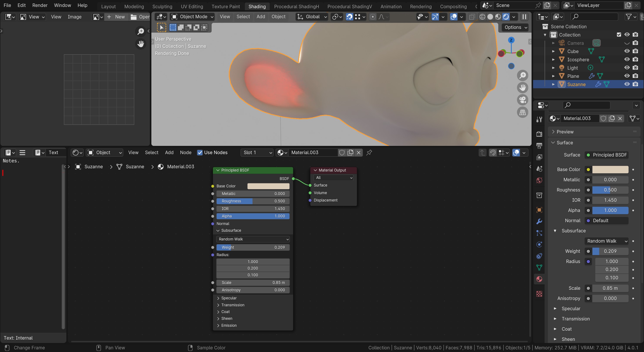
Task: Switch to the Physics properties tab
Action: pyautogui.click(x=539, y=244)
